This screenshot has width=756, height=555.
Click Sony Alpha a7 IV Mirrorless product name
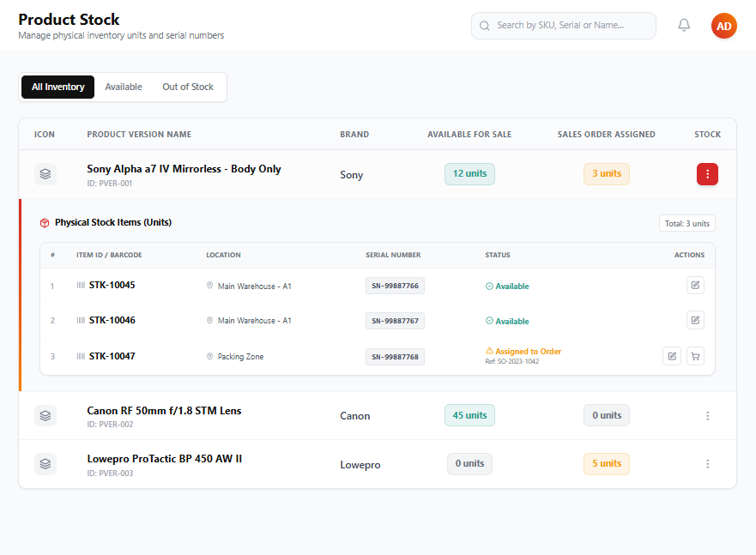(x=184, y=169)
